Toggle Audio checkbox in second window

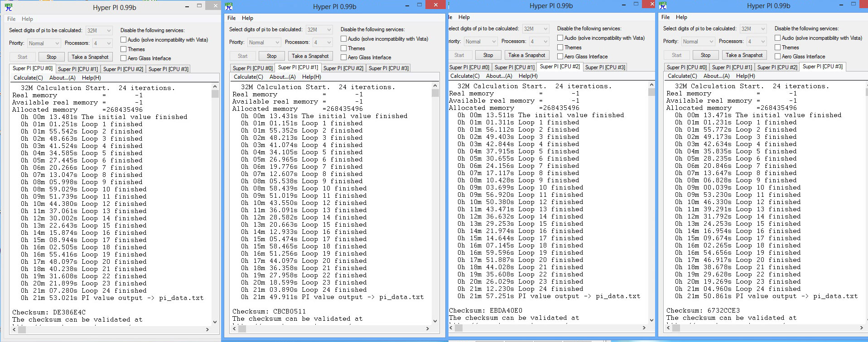click(343, 39)
